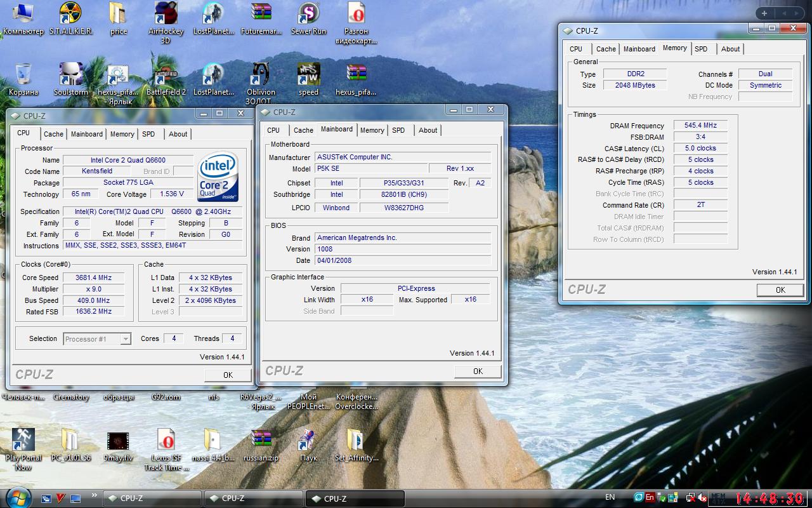Open Mainboard tab in the CPU window
Image resolution: width=812 pixels, height=508 pixels.
coord(87,134)
